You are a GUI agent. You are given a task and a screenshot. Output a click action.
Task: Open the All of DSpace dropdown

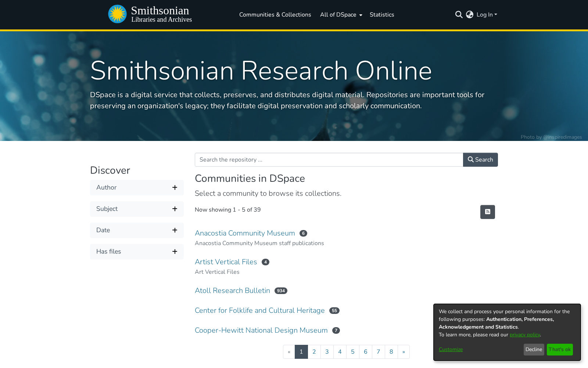(341, 15)
